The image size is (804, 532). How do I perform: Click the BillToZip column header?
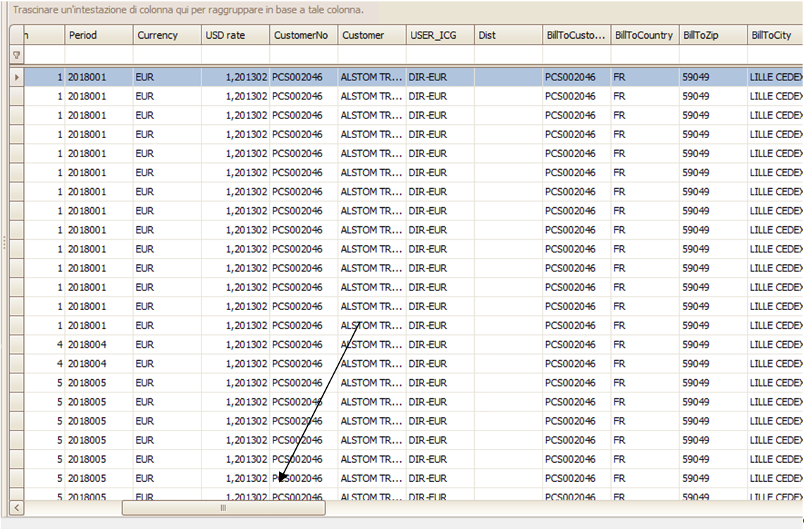coord(712,35)
